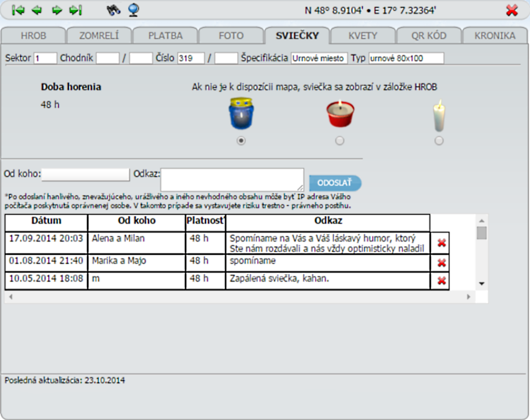Go to the first record arrow
The image size is (530, 420).
point(18,10)
